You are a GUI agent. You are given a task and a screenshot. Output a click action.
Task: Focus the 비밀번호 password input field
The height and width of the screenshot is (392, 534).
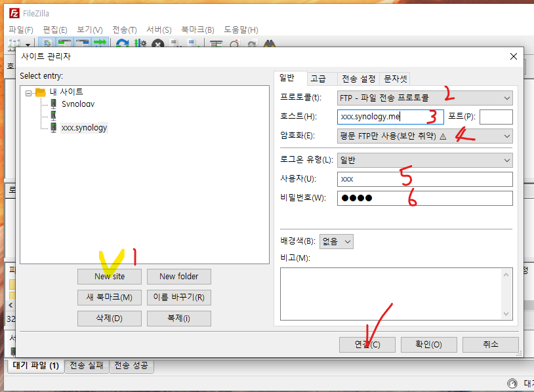click(x=424, y=199)
